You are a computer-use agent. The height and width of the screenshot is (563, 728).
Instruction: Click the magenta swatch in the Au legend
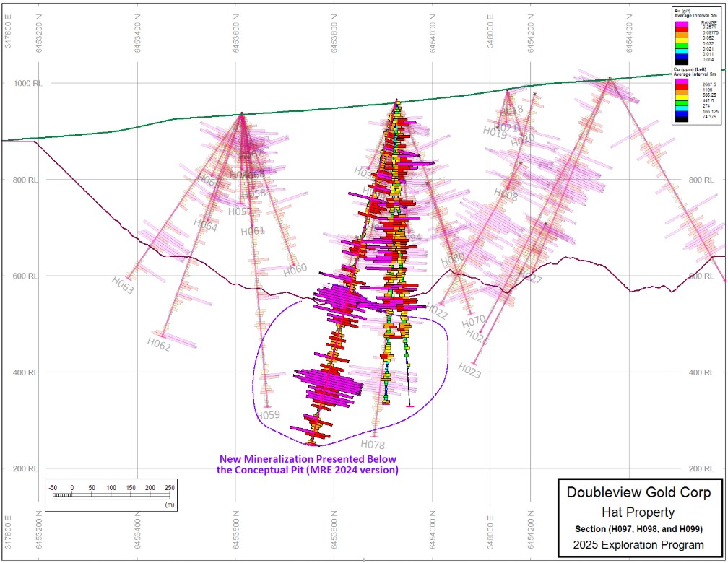pos(680,25)
